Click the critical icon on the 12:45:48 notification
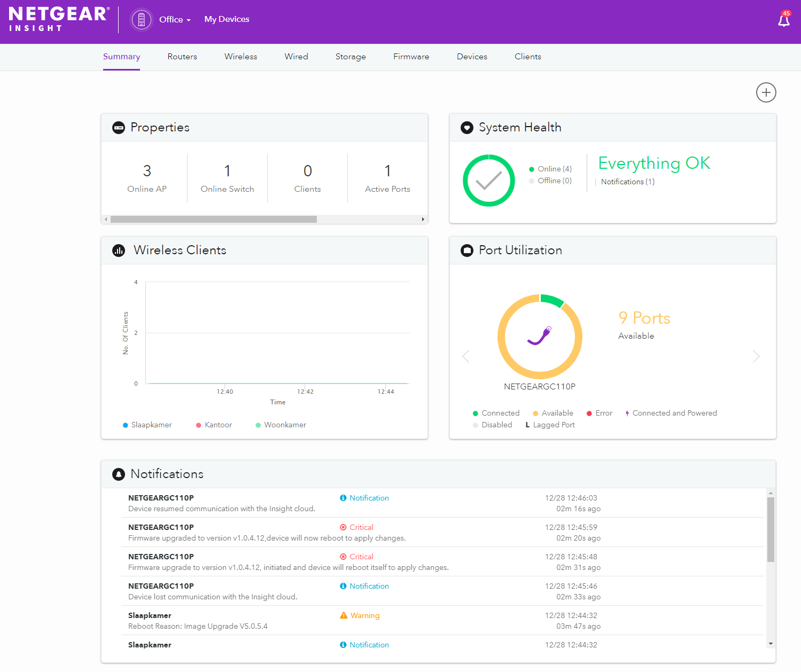The height and width of the screenshot is (672, 801). click(343, 557)
